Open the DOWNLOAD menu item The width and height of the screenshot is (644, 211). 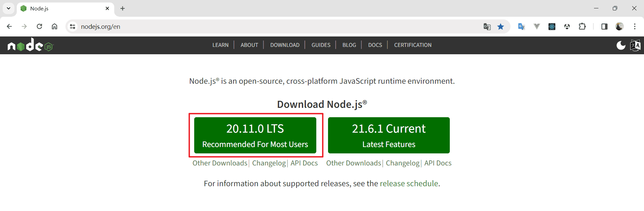coord(285,45)
